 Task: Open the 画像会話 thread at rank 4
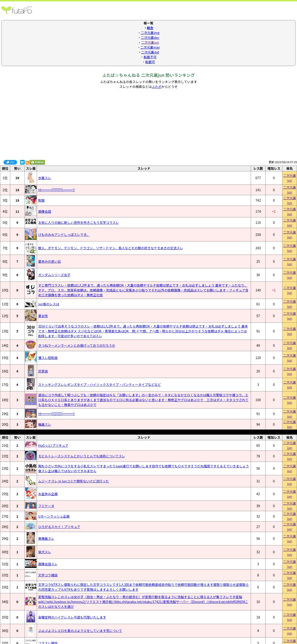coord(44,212)
